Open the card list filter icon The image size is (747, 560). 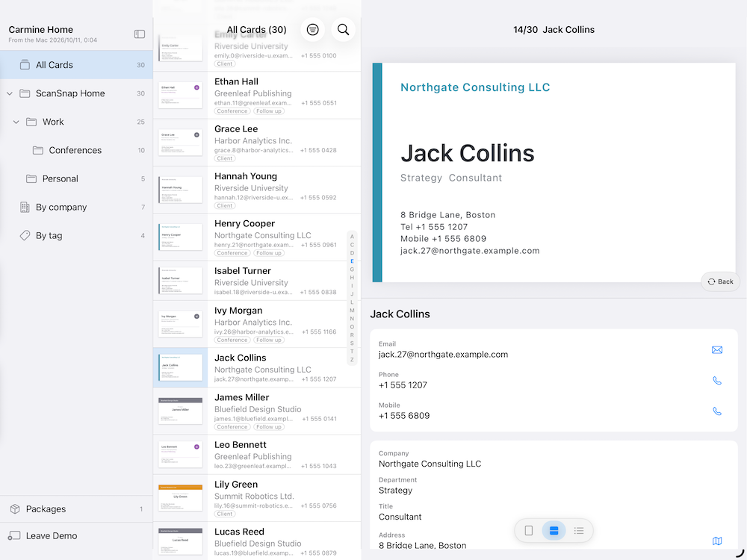(312, 30)
